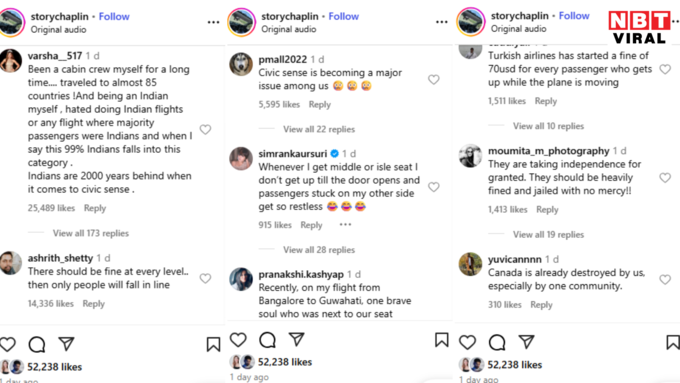Open pranakshi.kashyap's profile name
The image size is (680, 383).
coord(301,275)
